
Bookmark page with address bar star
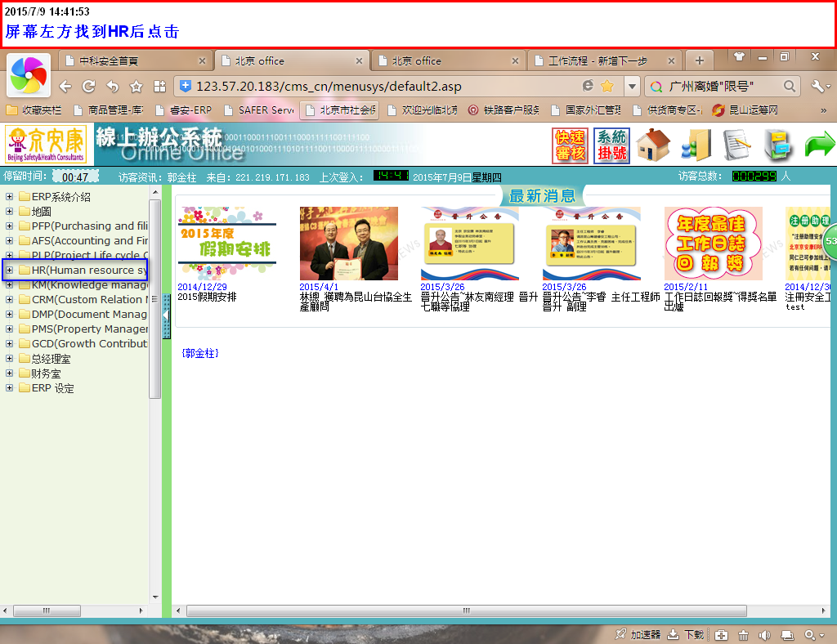pos(607,86)
